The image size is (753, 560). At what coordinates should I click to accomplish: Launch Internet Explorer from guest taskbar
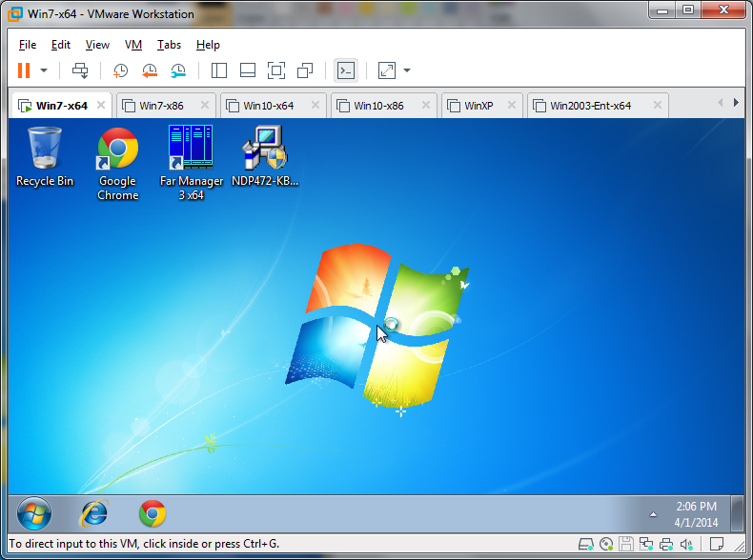(94, 513)
